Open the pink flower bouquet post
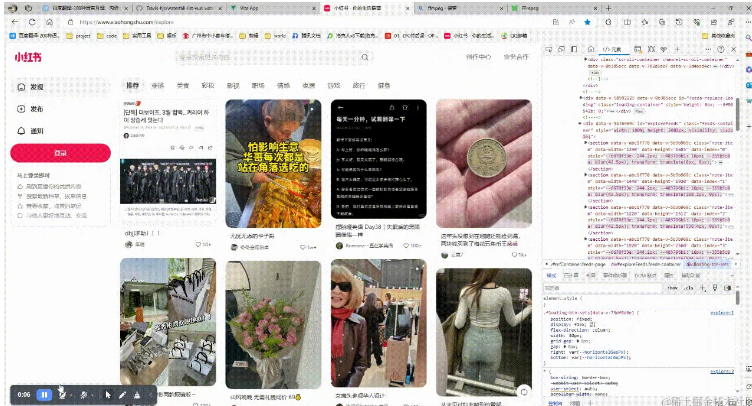The width and height of the screenshot is (752, 406). [273, 325]
